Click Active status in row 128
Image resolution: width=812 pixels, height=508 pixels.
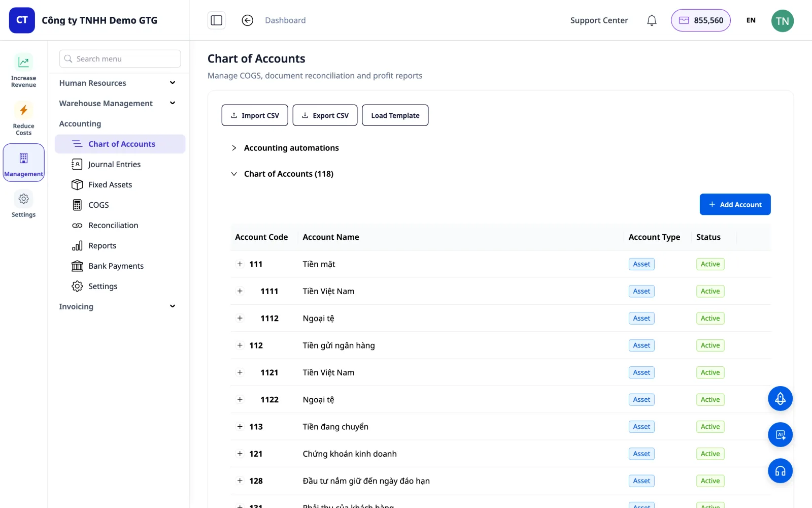(x=710, y=481)
